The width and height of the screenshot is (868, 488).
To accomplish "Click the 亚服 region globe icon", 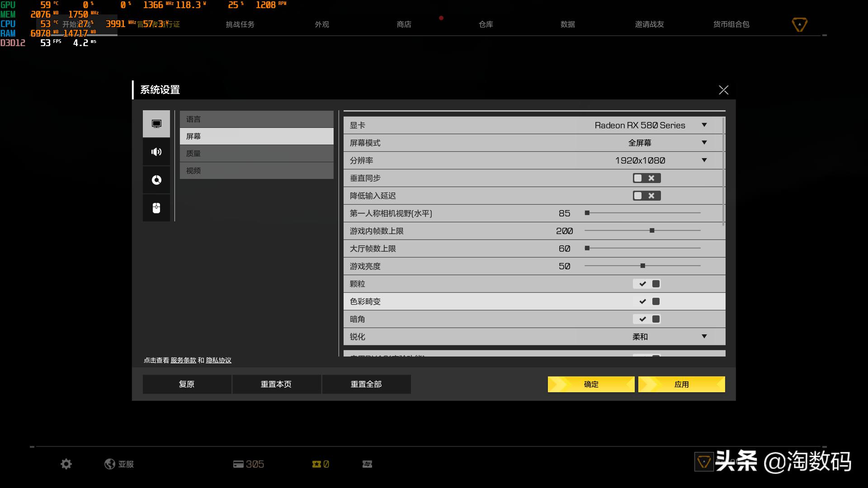I will (110, 464).
